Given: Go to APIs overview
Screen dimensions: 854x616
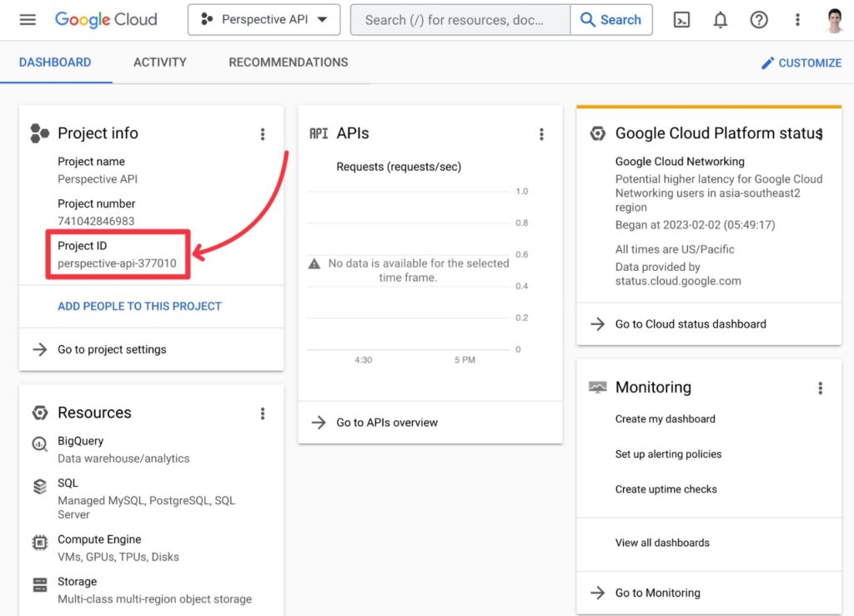Looking at the screenshot, I should (387, 423).
